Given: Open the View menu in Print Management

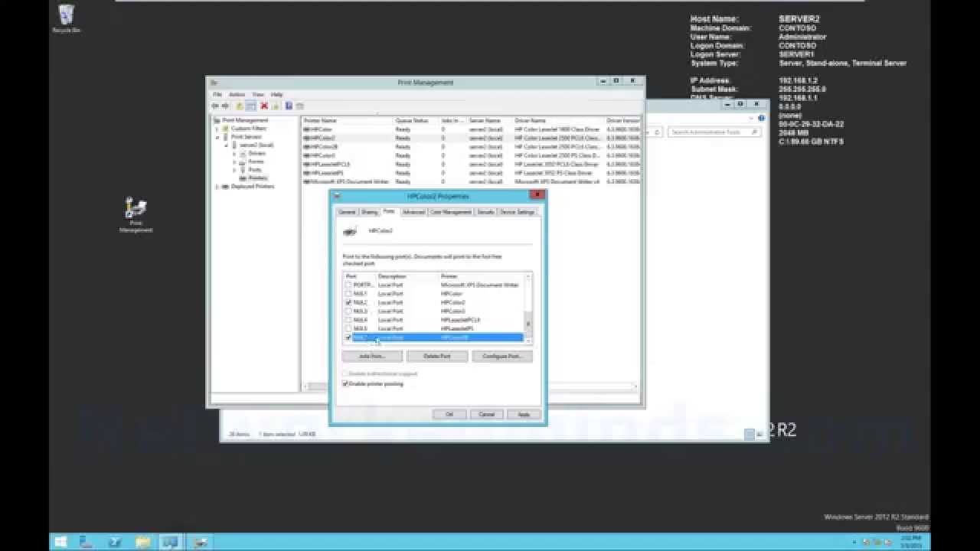Looking at the screenshot, I should coord(258,94).
